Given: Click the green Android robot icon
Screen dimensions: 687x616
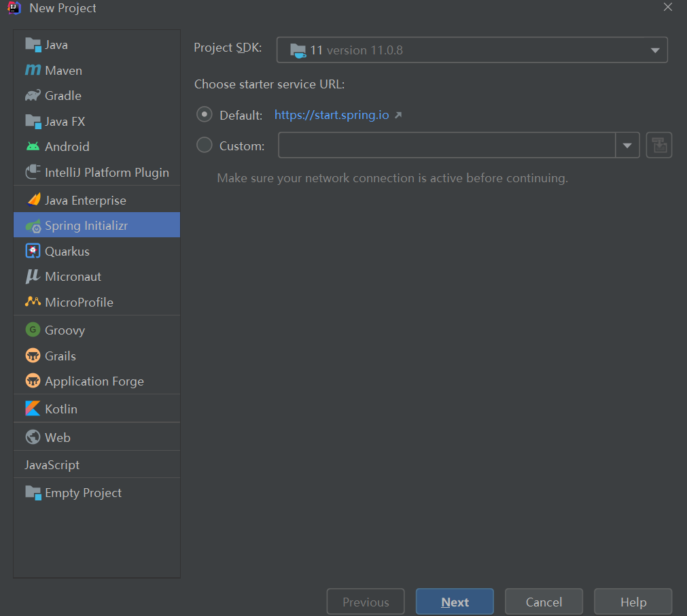Looking at the screenshot, I should tap(33, 146).
